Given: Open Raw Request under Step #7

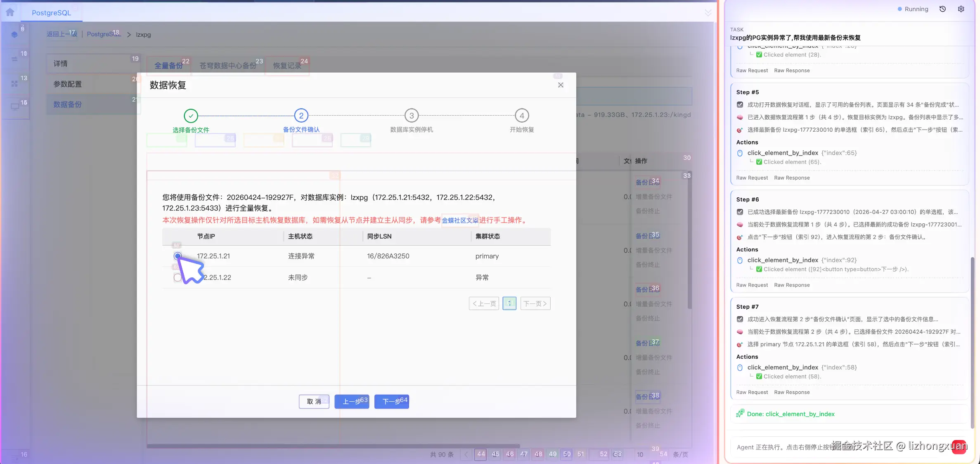Looking at the screenshot, I should click(x=752, y=393).
